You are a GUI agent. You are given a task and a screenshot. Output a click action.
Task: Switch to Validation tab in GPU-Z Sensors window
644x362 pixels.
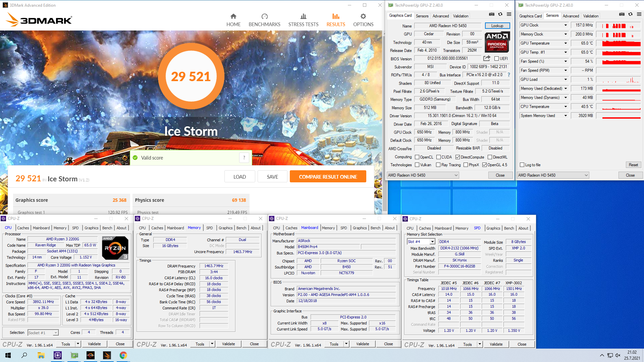(591, 16)
